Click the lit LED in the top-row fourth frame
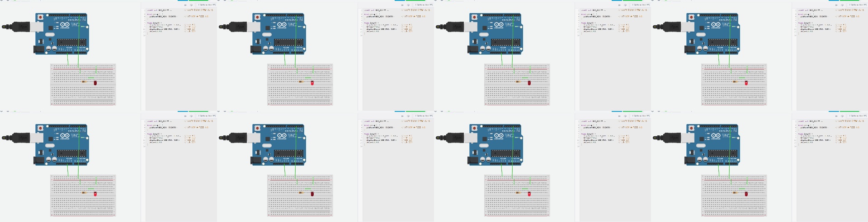This screenshot has width=868, height=222. [x=746, y=83]
